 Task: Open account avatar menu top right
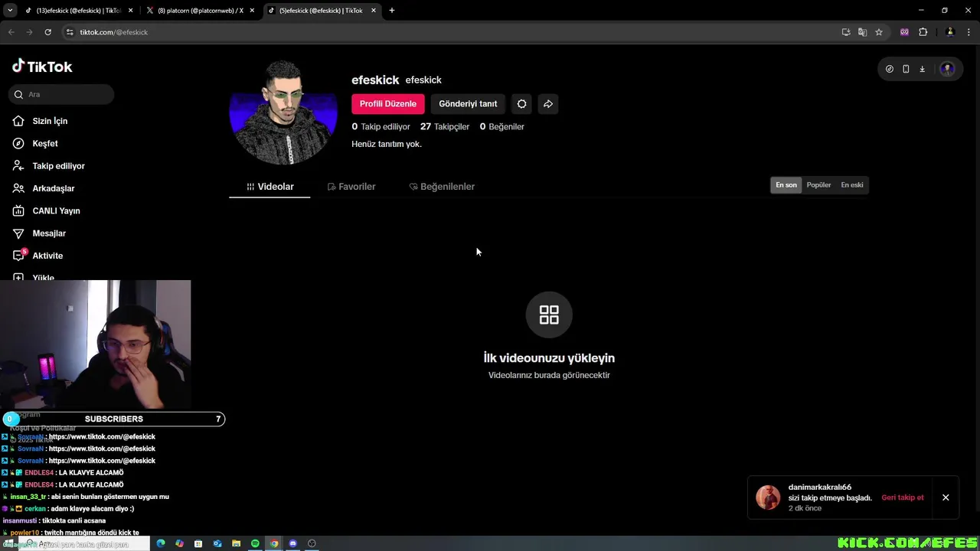tap(947, 69)
